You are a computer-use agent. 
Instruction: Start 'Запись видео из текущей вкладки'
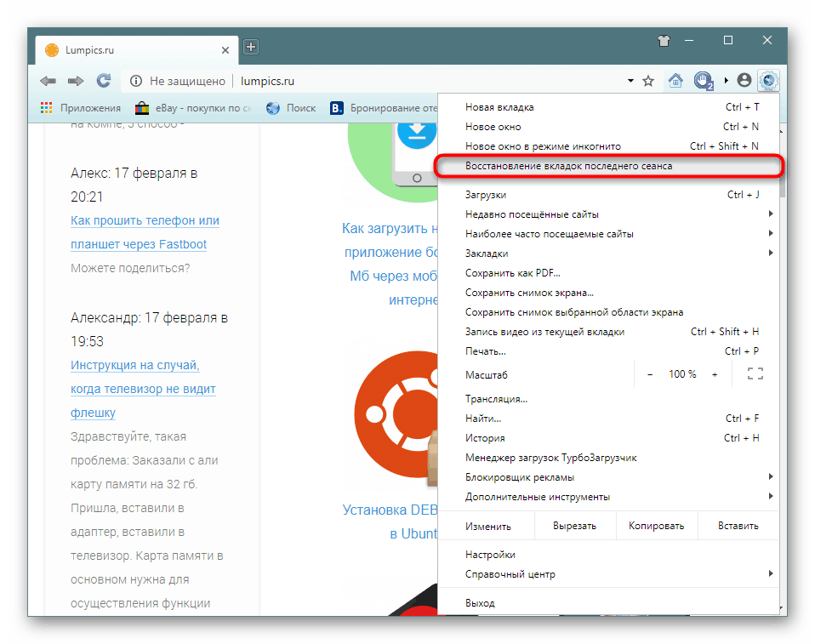pyautogui.click(x=608, y=332)
